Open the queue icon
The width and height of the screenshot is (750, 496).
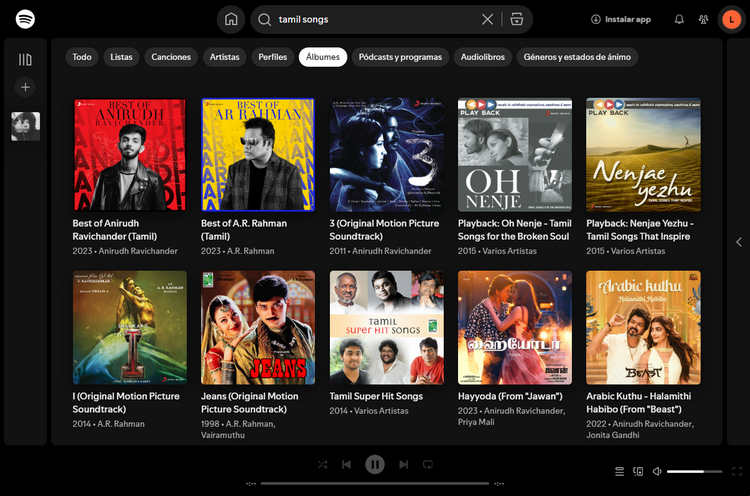click(x=619, y=472)
